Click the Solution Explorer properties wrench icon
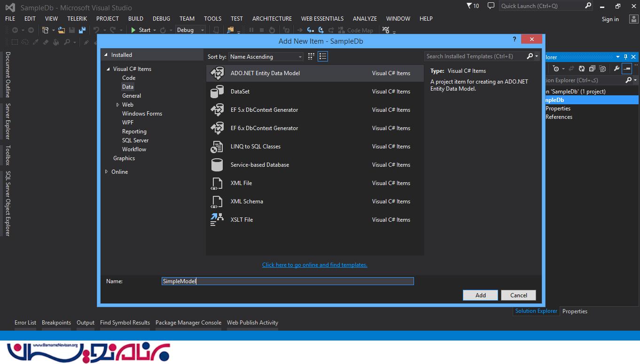Image resolution: width=640 pixels, height=364 pixels. [617, 69]
